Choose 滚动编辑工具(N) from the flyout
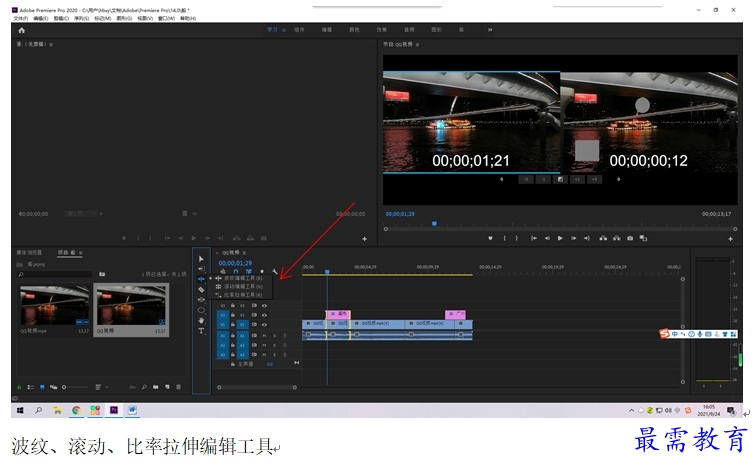Screen dimensions: 756x471 point(239,286)
